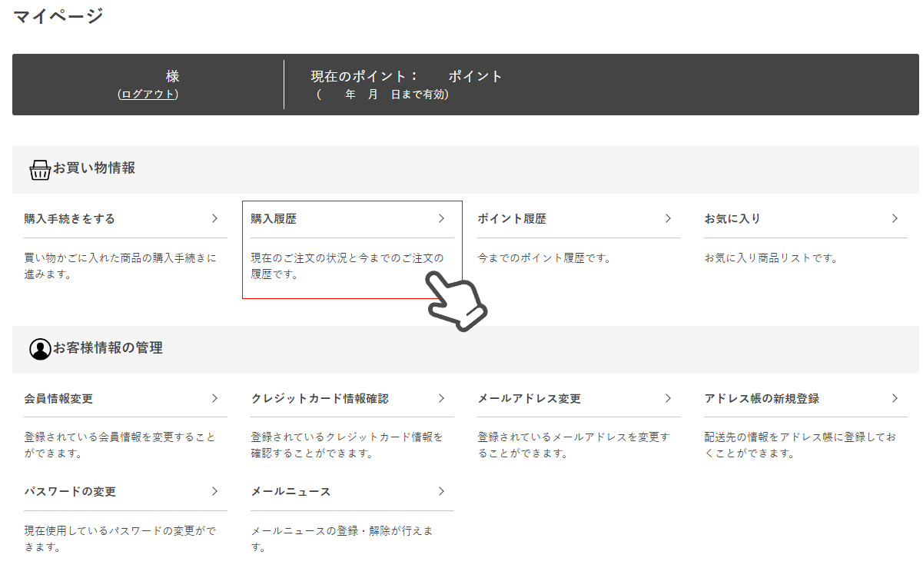Click the ログアウト logout link
923x588 pixels.
tap(148, 94)
